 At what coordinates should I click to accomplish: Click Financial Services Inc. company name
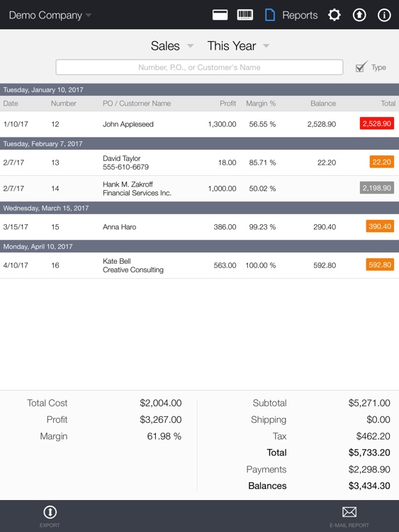coord(137,193)
